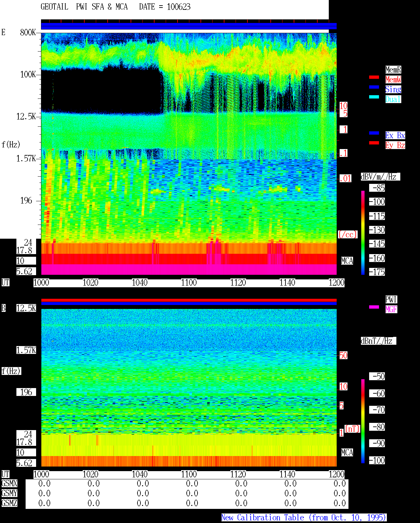Click the 800K frequency axis label
The width and height of the screenshot is (420, 523).
coord(28,33)
